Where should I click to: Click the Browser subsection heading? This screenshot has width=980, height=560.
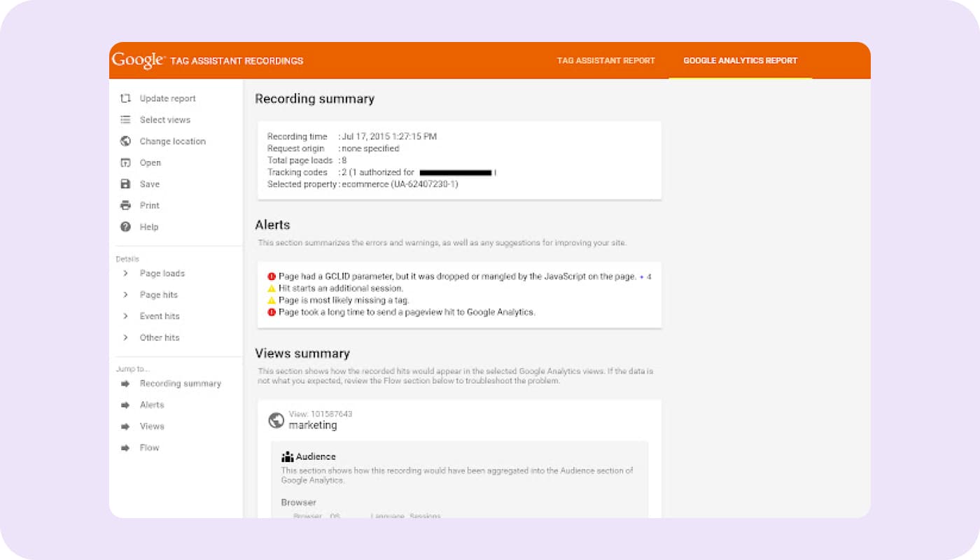click(299, 503)
